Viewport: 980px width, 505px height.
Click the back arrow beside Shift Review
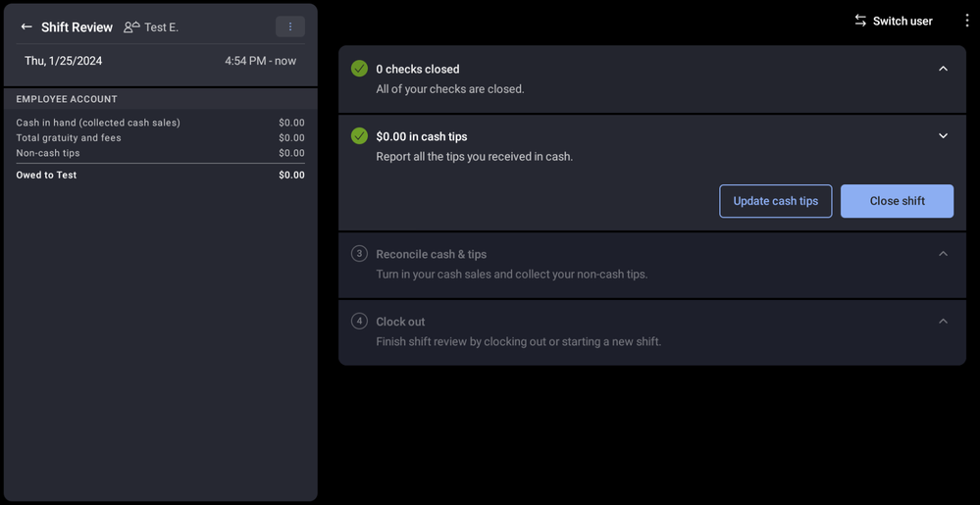tap(26, 27)
